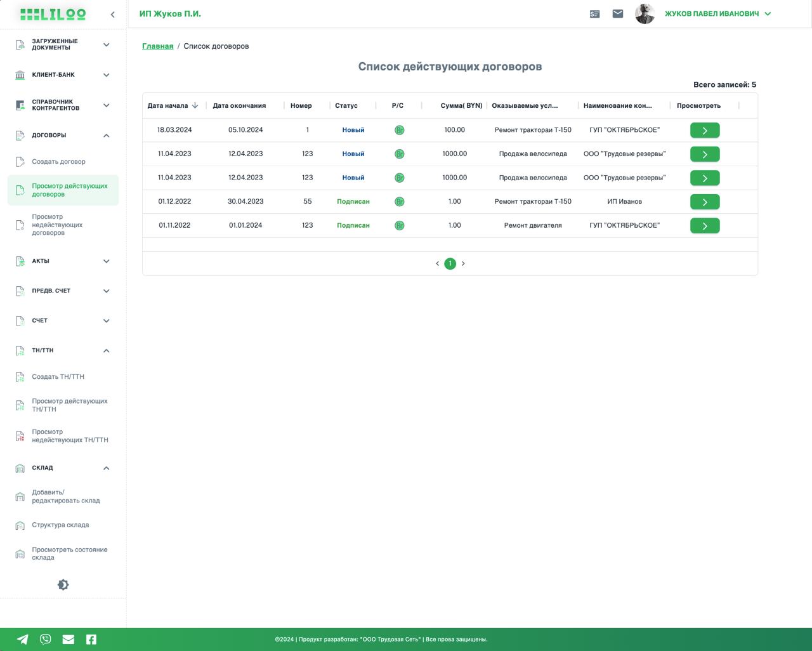Toggle theme with the brightness icon
The width and height of the screenshot is (812, 651).
click(x=63, y=585)
